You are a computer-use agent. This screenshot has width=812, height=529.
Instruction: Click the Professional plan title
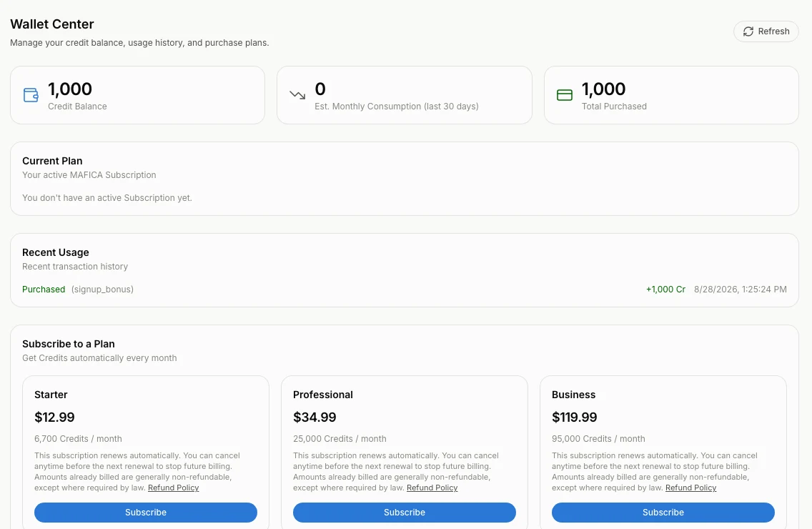(322, 395)
